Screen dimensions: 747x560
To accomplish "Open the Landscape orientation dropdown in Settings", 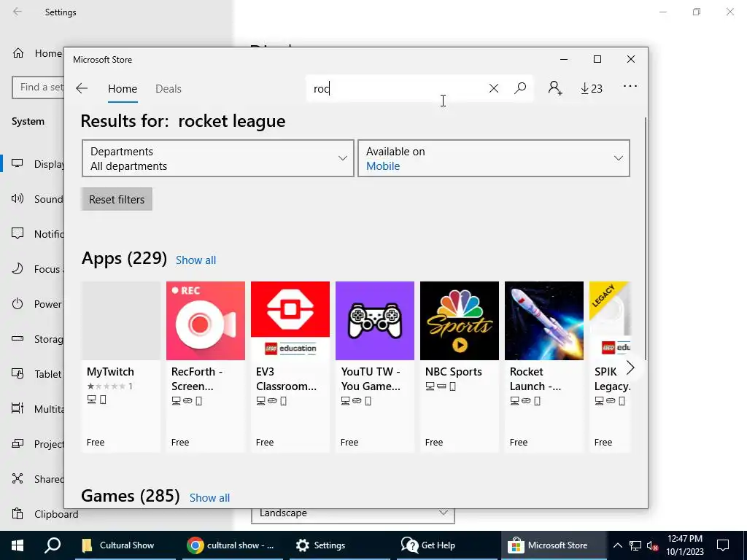I will (x=352, y=513).
